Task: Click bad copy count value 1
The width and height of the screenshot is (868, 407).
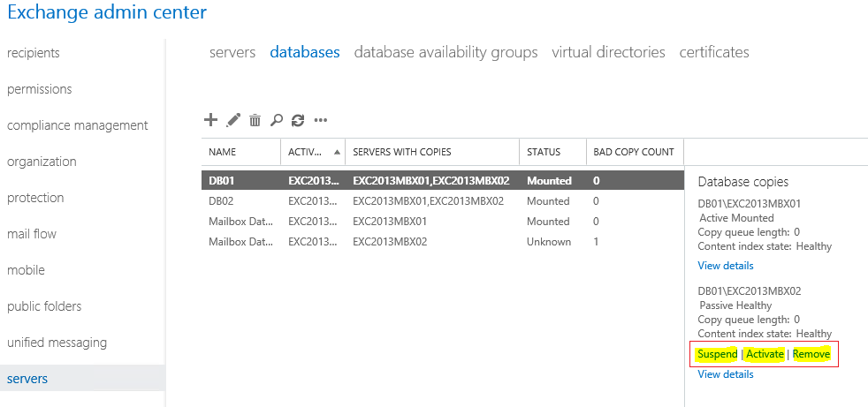Action: tap(596, 242)
